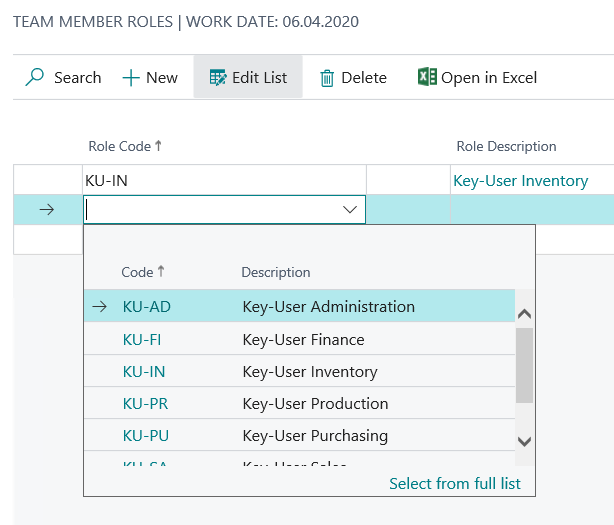
Task: Open Key-User Inventory role description link
Action: point(520,181)
